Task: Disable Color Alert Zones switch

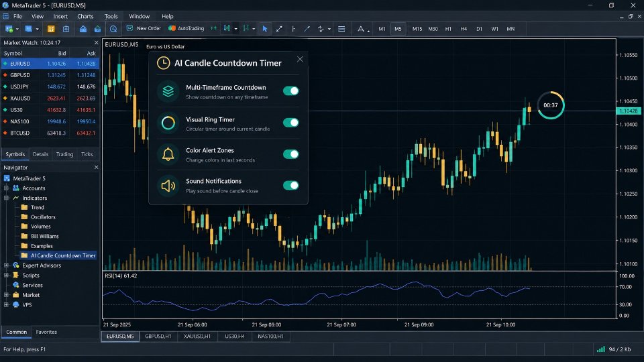Action: pos(290,154)
